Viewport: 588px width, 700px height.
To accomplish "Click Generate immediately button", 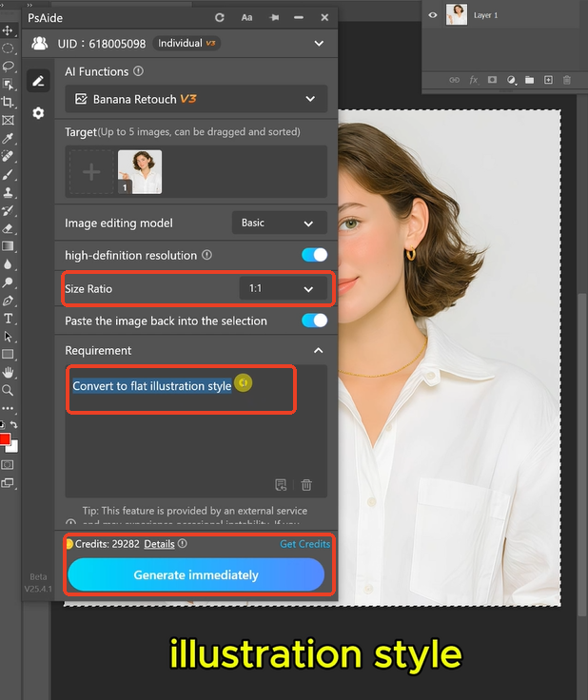I will (196, 575).
